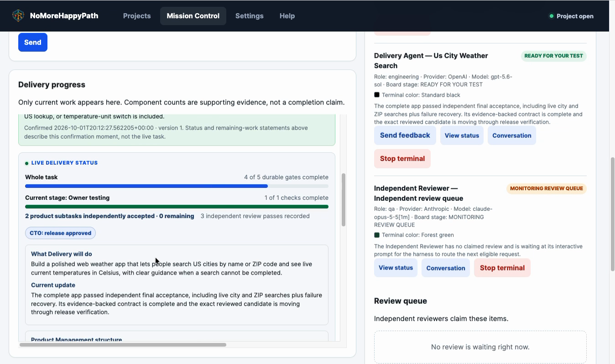Click the Current update heading
This screenshot has width=615, height=364.
coord(53,285)
